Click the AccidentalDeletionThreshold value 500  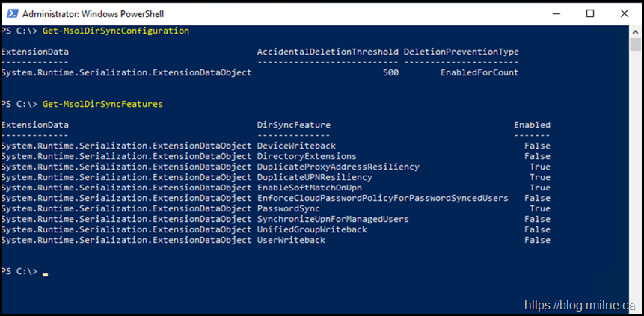pyautogui.click(x=390, y=72)
